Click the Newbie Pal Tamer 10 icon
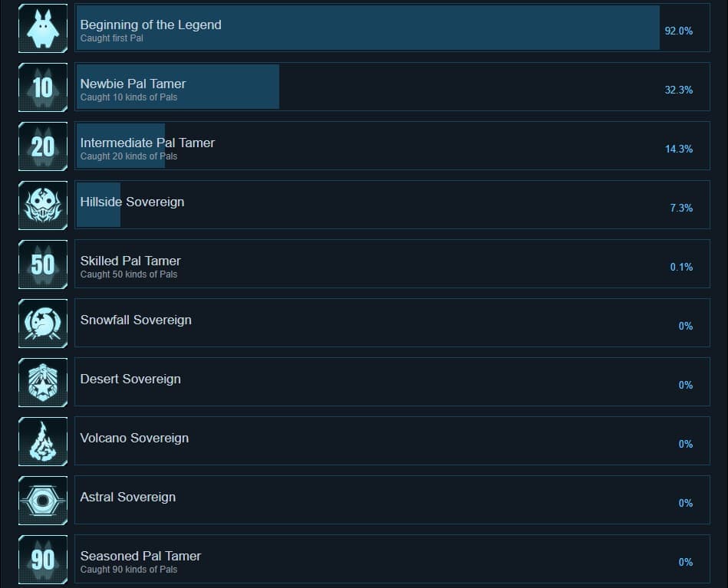The width and height of the screenshot is (728, 588). pyautogui.click(x=43, y=87)
